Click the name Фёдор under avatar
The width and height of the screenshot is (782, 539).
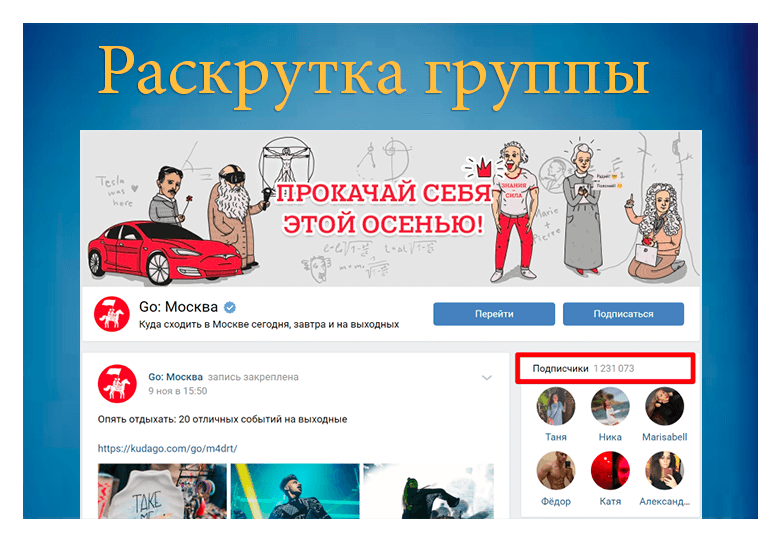556,501
